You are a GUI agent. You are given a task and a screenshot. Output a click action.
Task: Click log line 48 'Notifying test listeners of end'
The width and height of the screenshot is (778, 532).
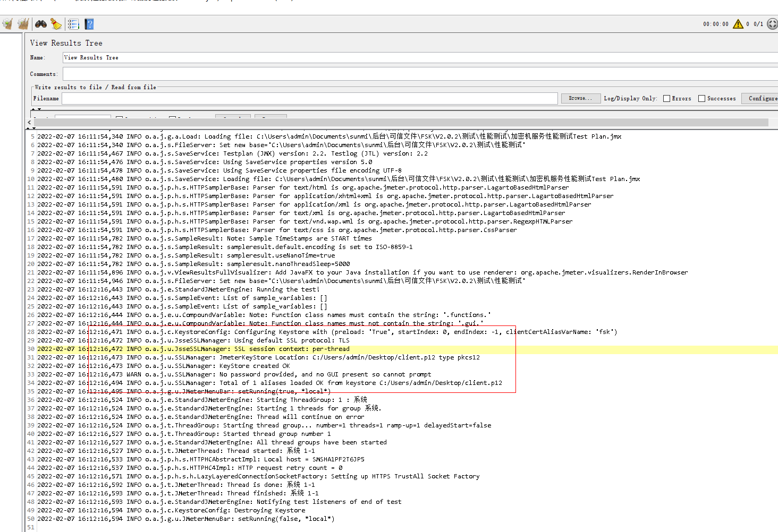(x=219, y=502)
